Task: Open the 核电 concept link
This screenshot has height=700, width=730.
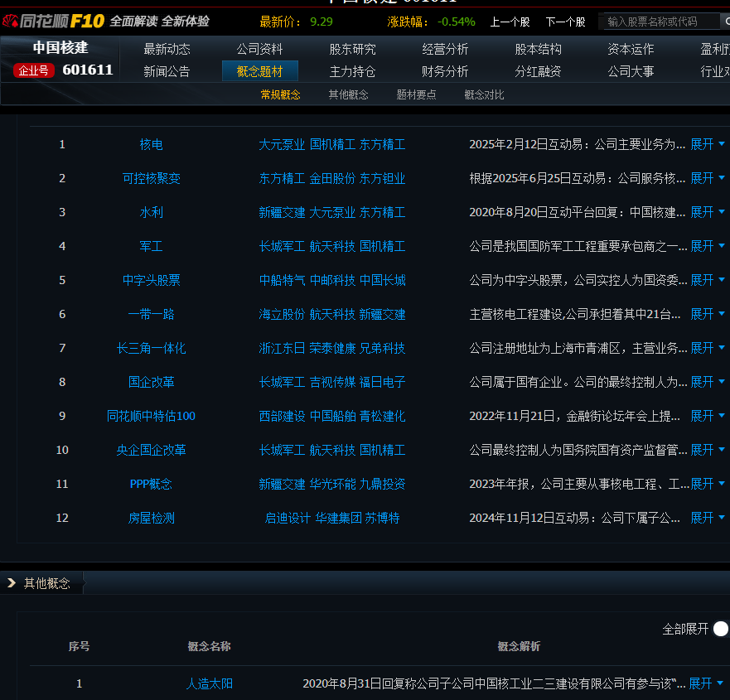Action: (x=152, y=144)
